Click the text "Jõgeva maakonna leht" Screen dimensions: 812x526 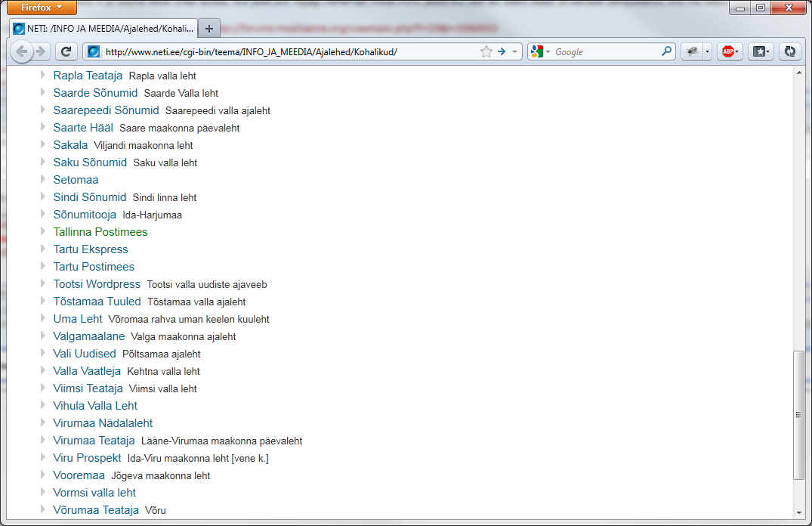pyautogui.click(x=161, y=475)
